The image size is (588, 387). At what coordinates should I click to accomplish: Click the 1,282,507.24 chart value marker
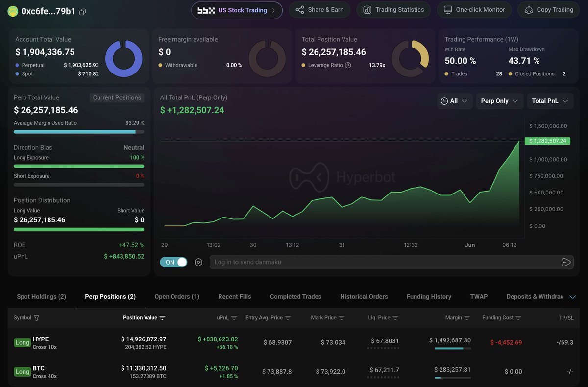[547, 141]
